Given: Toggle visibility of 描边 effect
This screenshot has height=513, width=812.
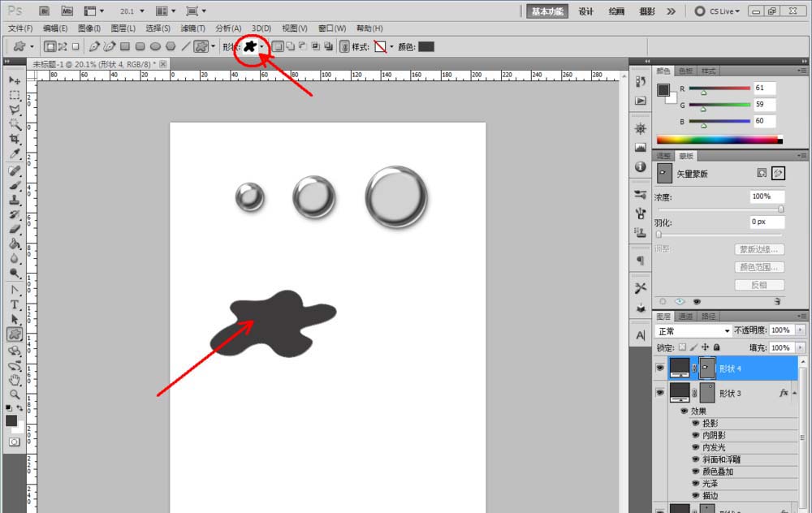Looking at the screenshot, I should click(x=696, y=495).
